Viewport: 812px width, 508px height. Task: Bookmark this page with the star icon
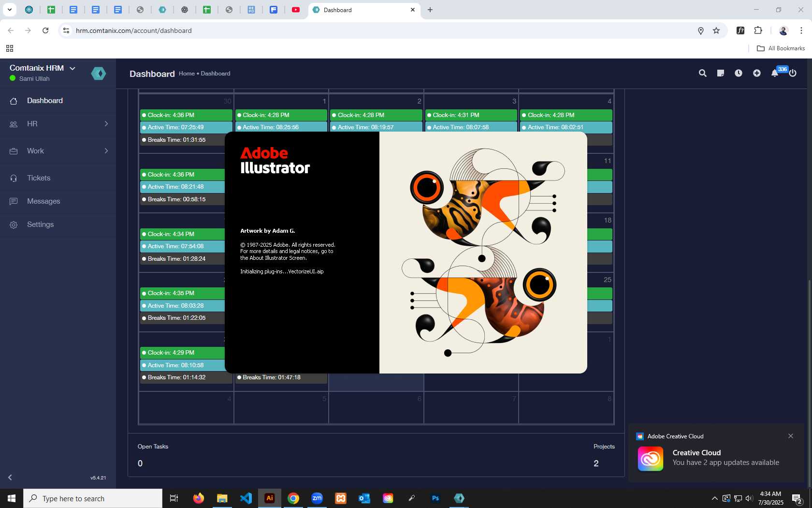pyautogui.click(x=716, y=30)
